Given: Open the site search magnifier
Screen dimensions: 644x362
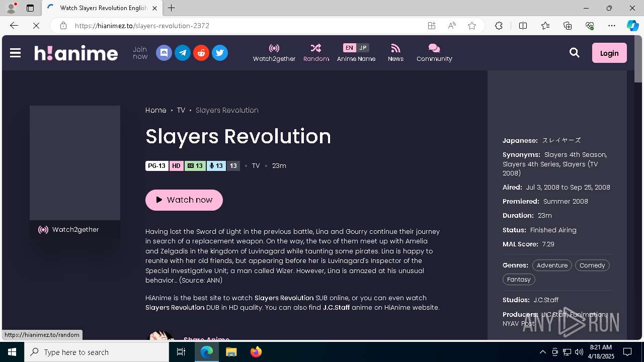Looking at the screenshot, I should tap(574, 53).
